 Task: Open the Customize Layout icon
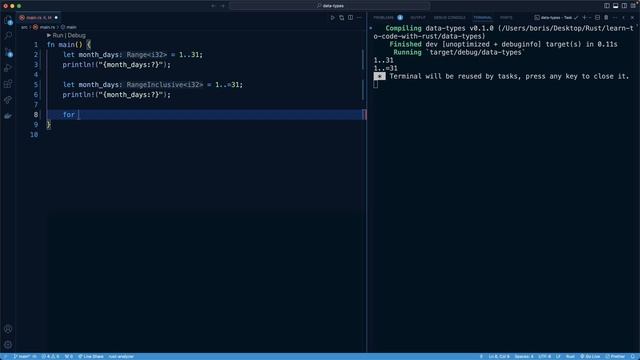coord(633,6)
